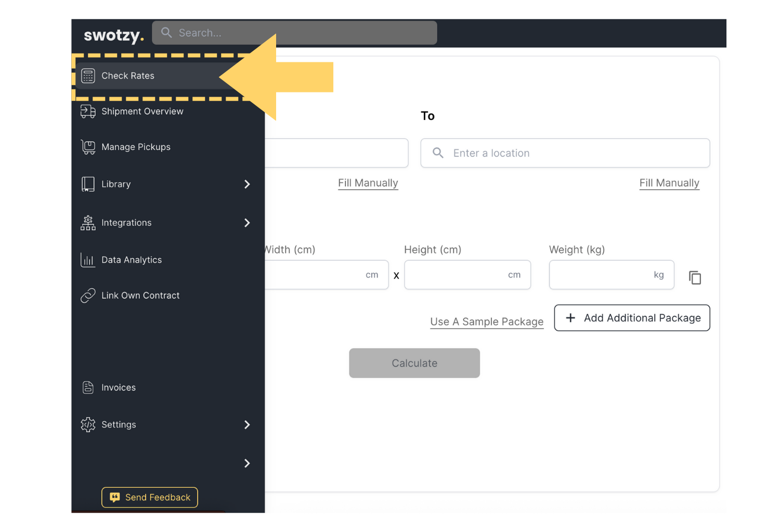Expand the Integrations submenu chevron
This screenshot has width=780, height=532.
click(x=247, y=223)
